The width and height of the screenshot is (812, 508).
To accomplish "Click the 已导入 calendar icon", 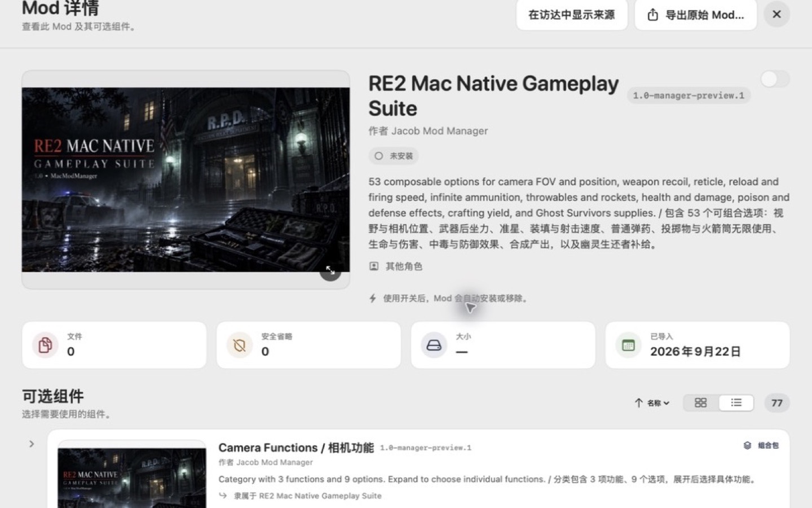I will tap(628, 345).
